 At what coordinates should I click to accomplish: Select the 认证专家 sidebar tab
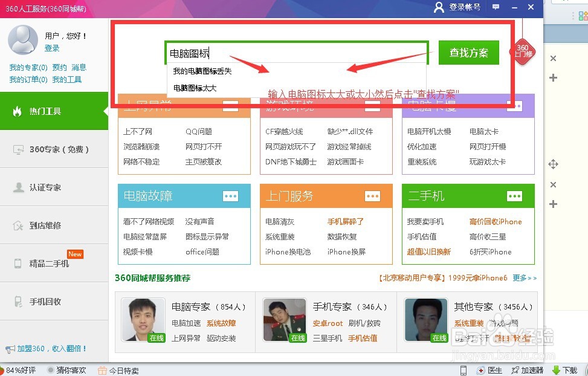click(x=54, y=187)
